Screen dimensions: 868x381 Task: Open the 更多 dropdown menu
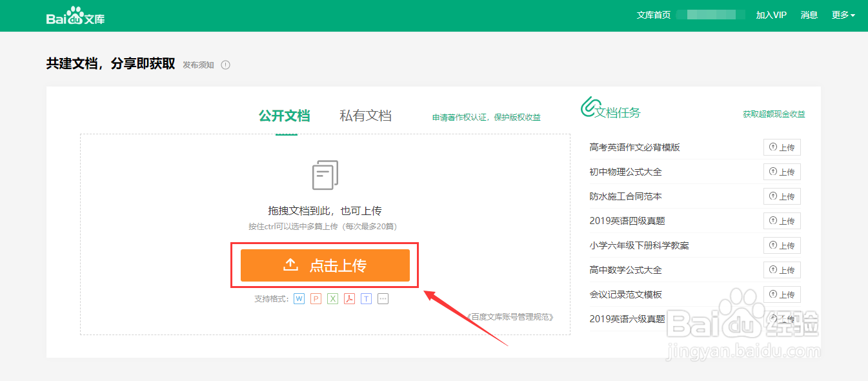[843, 14]
